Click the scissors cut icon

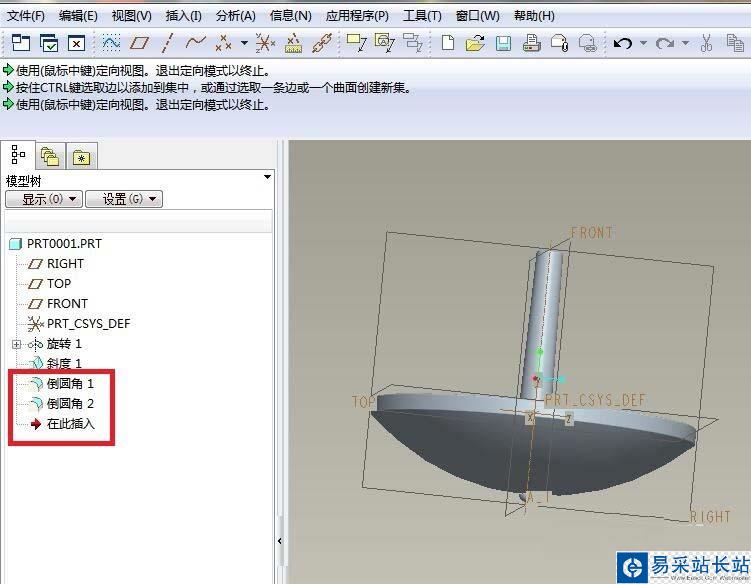[706, 43]
